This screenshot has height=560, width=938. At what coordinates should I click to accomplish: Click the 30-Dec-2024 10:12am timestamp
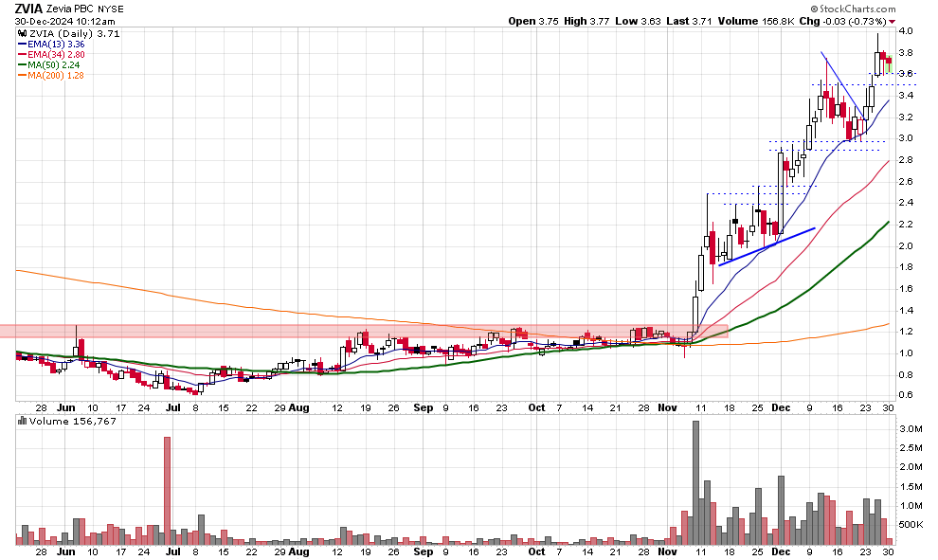point(65,21)
